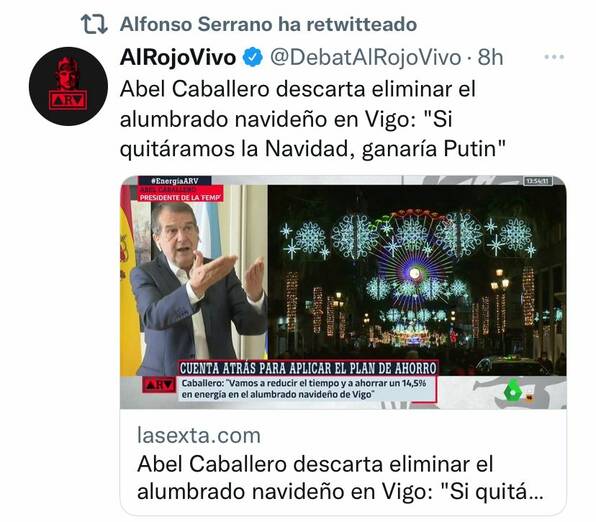Viewport: 596px width, 522px height.
Task: Click the 'Cuenta atrás' headline banner
Action: coord(308,368)
